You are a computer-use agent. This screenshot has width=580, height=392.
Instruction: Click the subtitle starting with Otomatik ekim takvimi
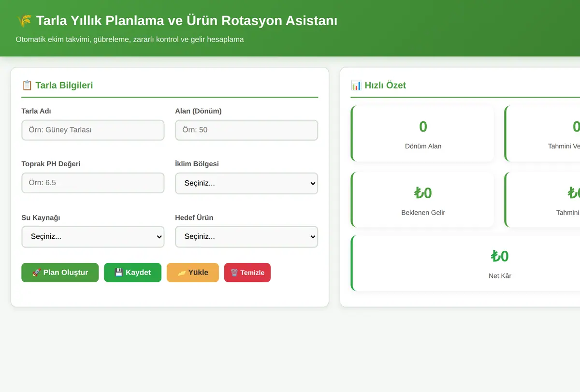[x=130, y=39]
